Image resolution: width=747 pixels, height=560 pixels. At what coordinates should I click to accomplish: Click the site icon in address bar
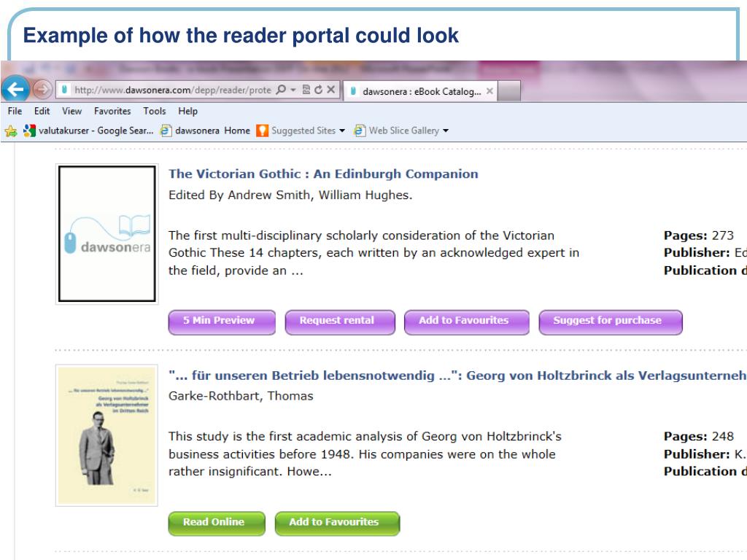click(x=65, y=90)
